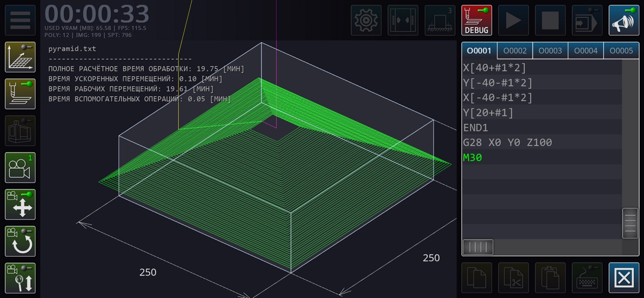Toggle the coordinate grid axes display
This screenshot has width=644, height=298.
[x=20, y=57]
